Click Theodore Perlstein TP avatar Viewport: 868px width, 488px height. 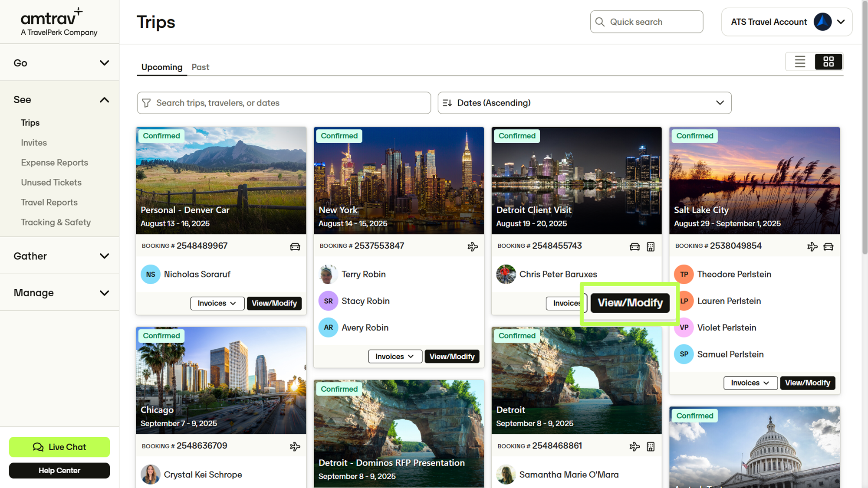tap(684, 274)
